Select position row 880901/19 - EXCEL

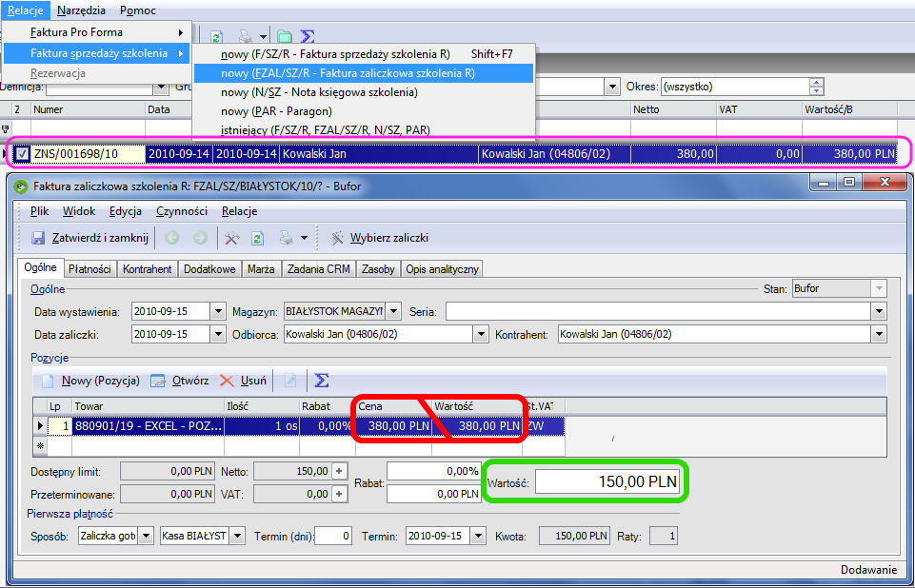click(x=299, y=426)
